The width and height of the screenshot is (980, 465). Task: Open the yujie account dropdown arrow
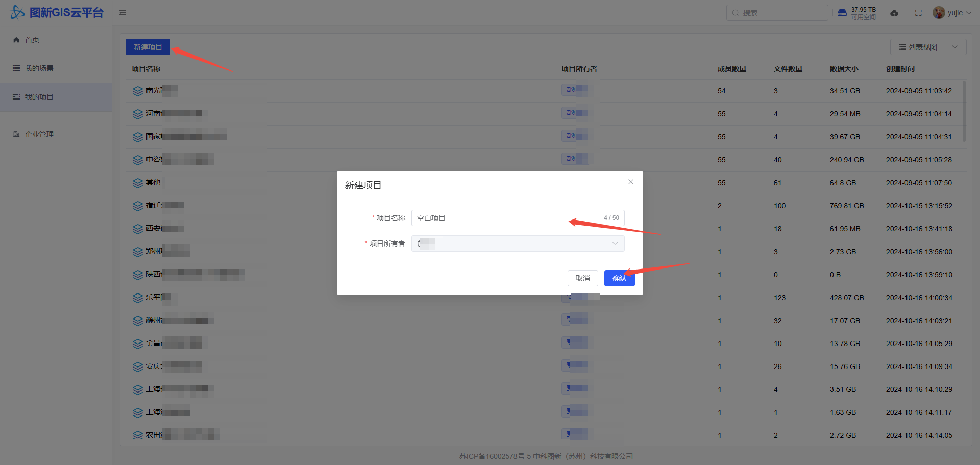(969, 13)
